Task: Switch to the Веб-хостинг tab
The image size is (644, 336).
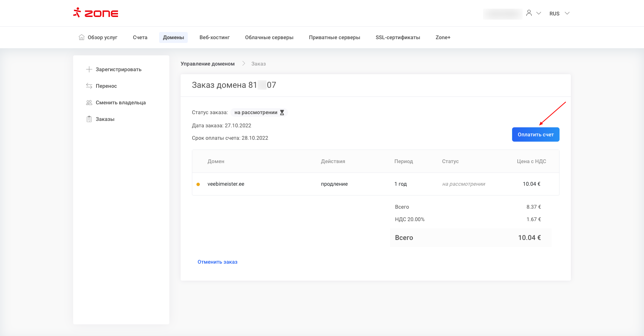Action: pyautogui.click(x=215, y=37)
